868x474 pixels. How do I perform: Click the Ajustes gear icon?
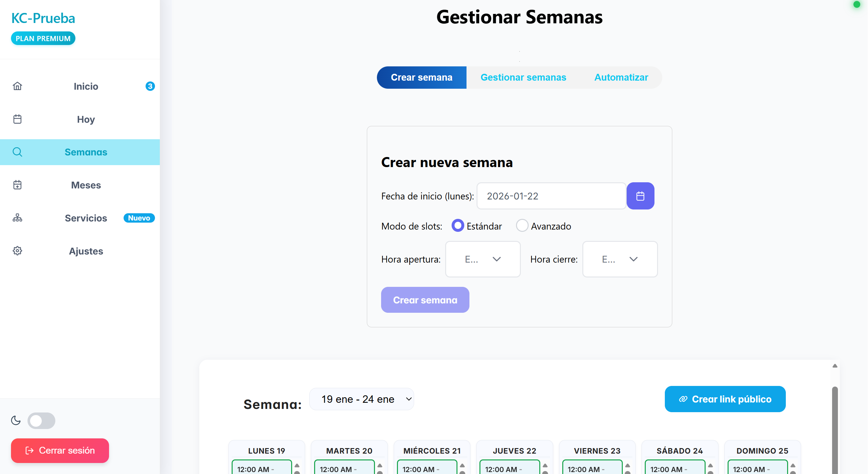click(x=17, y=251)
